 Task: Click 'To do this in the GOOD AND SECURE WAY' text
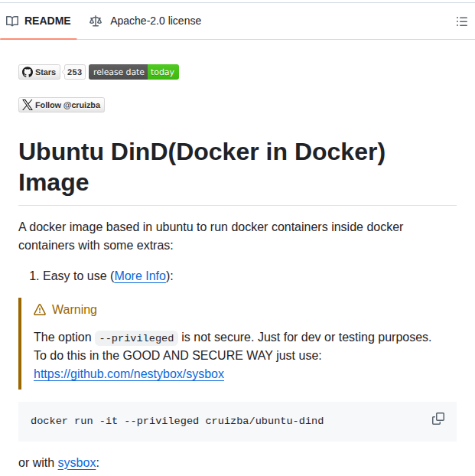pyautogui.click(x=177, y=356)
